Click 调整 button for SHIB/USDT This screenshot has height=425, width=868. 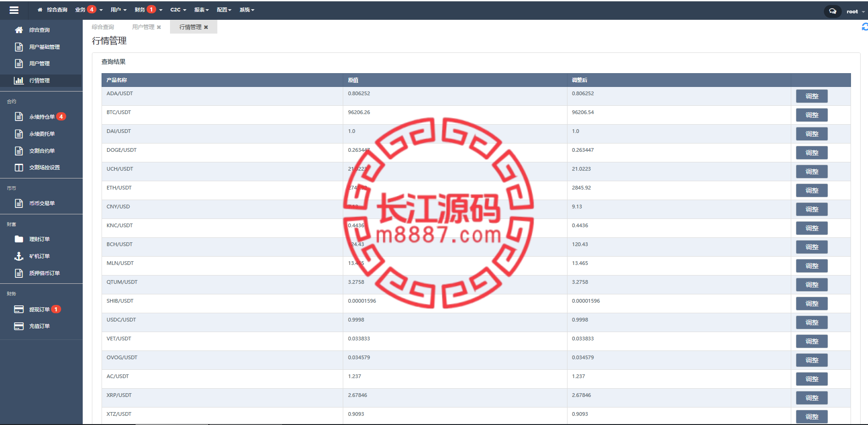point(811,304)
